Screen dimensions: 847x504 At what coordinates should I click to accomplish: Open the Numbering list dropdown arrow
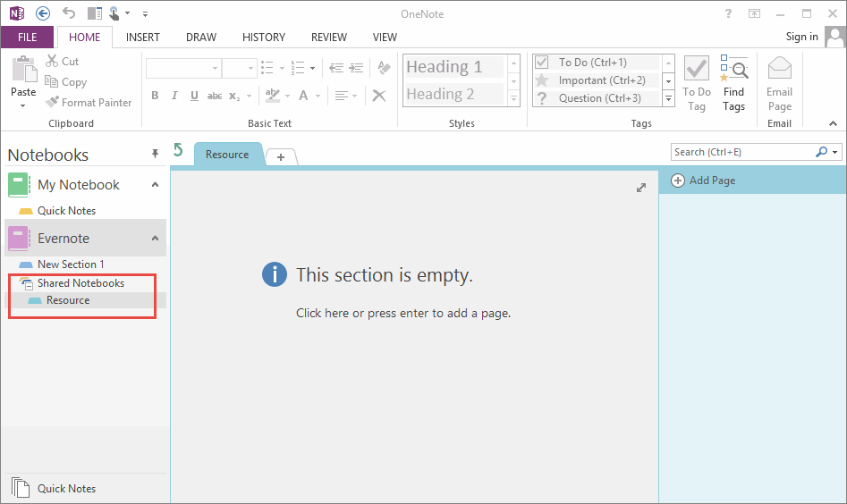coord(312,69)
